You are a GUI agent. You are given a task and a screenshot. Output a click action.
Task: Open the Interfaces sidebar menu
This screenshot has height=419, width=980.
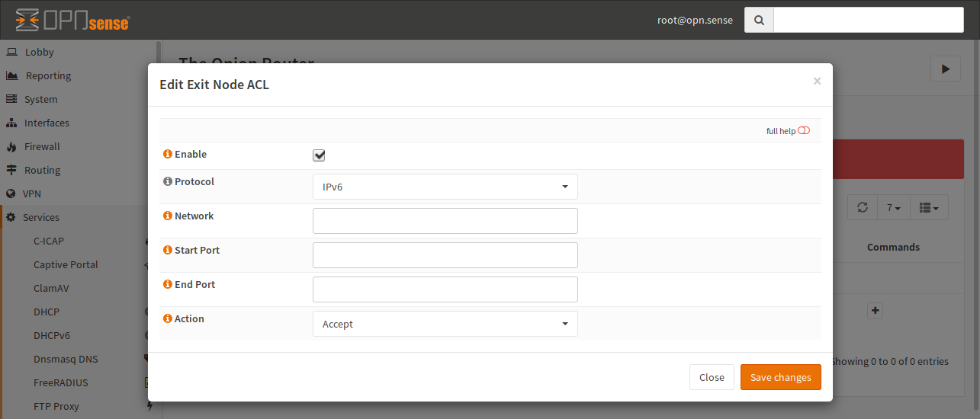(x=47, y=123)
